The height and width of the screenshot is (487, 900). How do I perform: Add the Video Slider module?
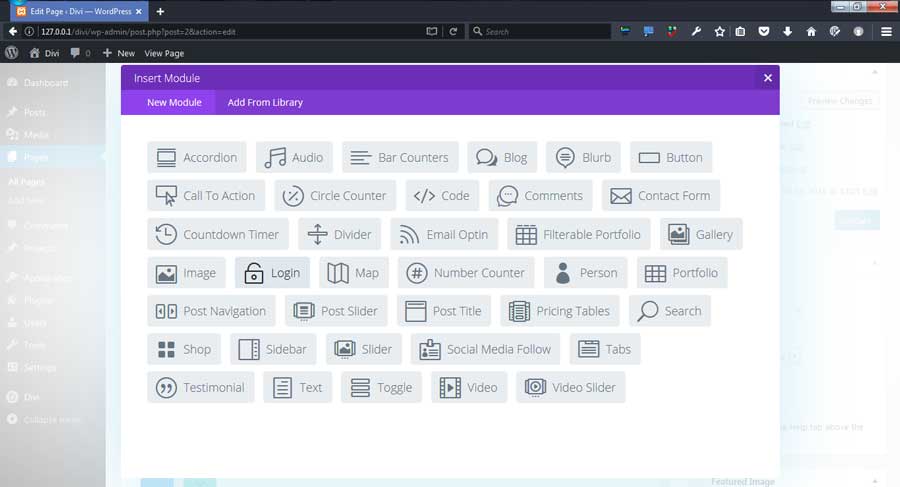tap(571, 388)
